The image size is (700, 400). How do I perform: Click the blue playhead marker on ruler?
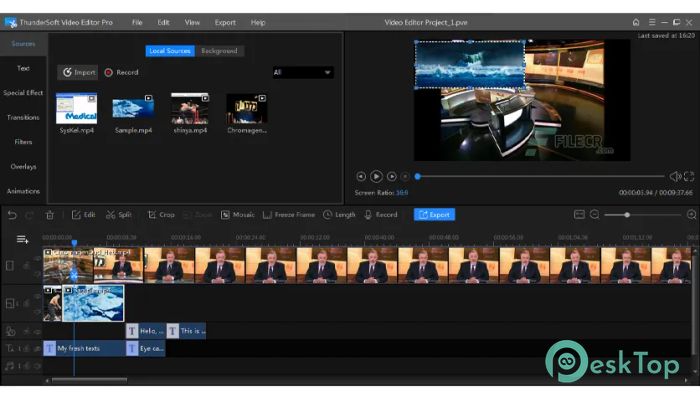(x=75, y=242)
